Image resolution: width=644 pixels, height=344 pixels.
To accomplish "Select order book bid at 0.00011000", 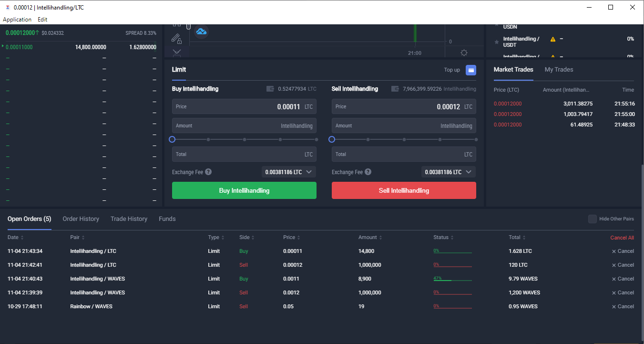I will 80,47.
